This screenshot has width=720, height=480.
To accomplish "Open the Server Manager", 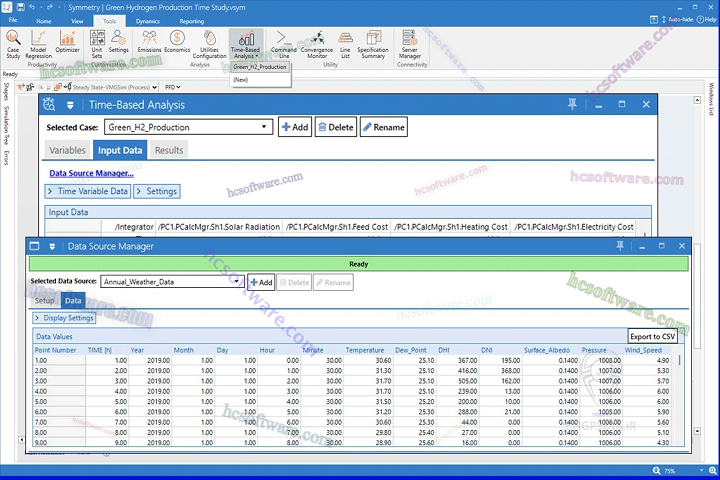I will tap(410, 44).
